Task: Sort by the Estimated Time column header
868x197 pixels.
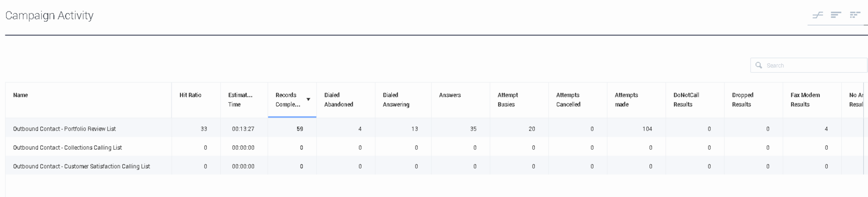Action: [x=240, y=100]
